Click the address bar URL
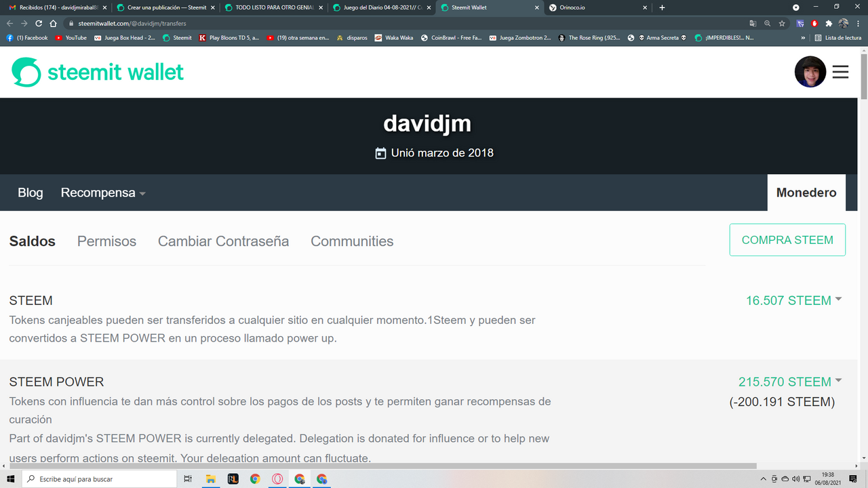868x488 pixels. 132,23
